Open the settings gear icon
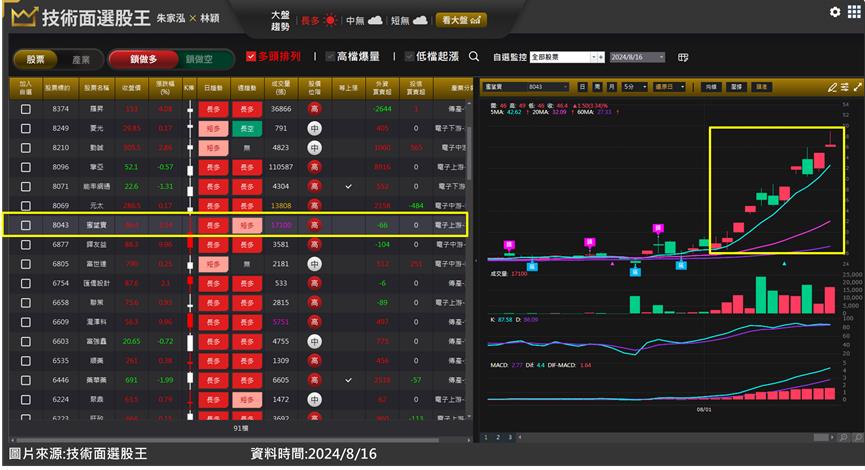 (x=835, y=12)
